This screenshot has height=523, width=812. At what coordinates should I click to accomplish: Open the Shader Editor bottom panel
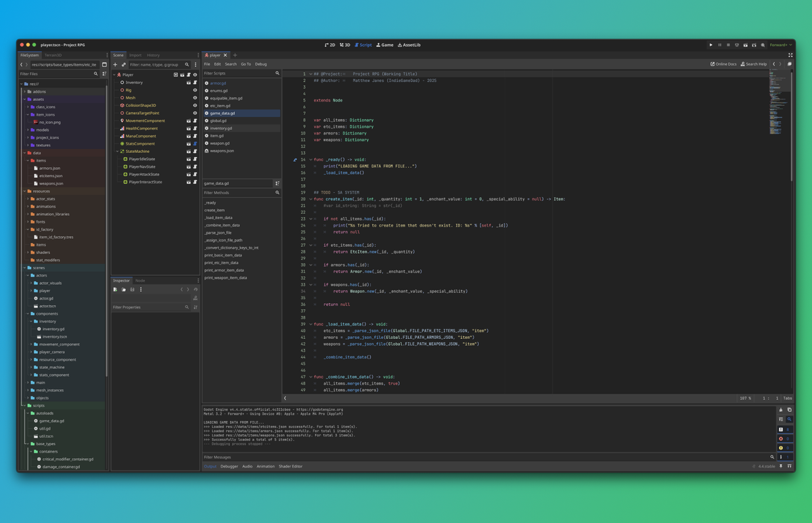pyautogui.click(x=290, y=466)
